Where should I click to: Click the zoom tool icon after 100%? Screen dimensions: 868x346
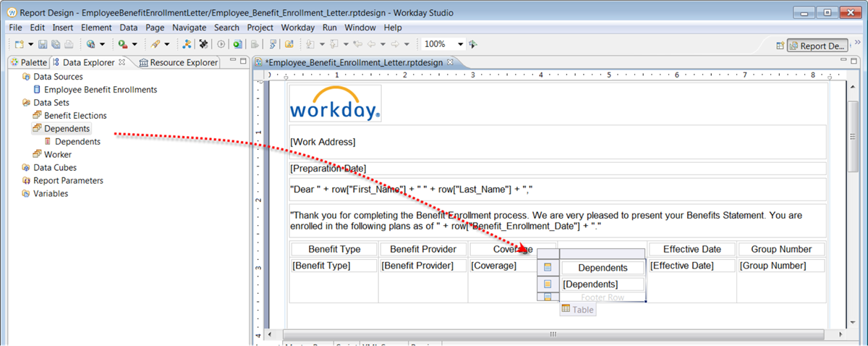point(472,44)
